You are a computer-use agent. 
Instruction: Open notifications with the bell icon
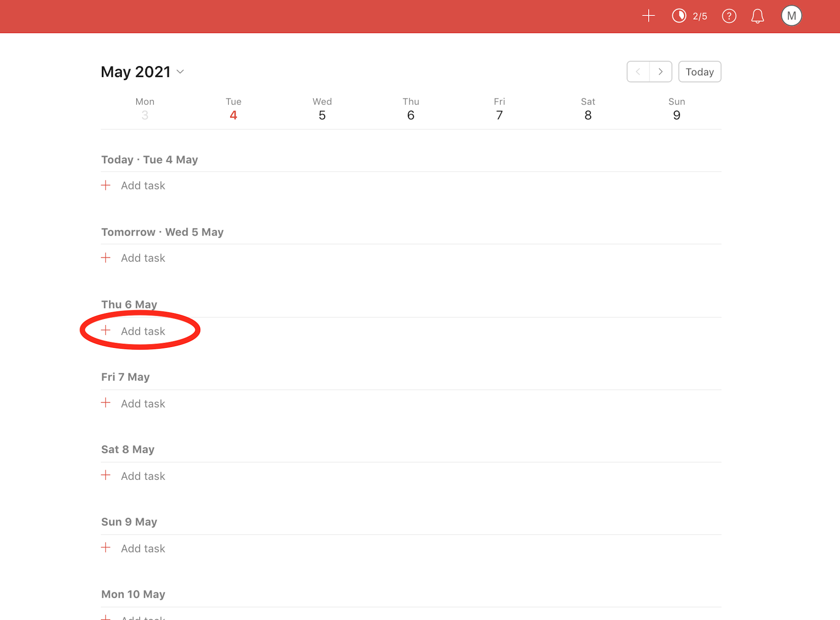click(x=757, y=16)
